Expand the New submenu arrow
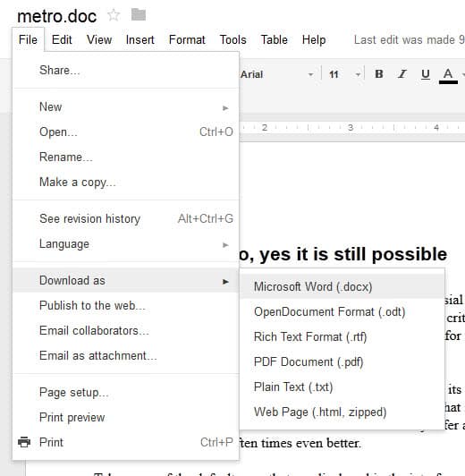465x476 pixels. coord(225,108)
